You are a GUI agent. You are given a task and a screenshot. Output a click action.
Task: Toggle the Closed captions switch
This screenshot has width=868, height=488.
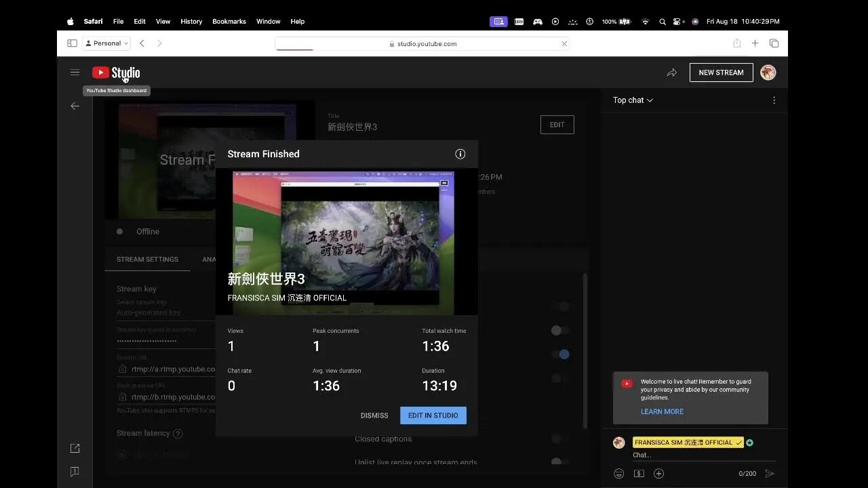[559, 439]
